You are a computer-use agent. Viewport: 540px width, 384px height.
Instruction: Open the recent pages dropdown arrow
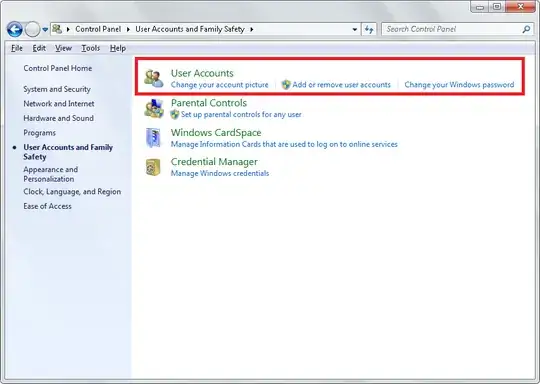tap(45, 30)
